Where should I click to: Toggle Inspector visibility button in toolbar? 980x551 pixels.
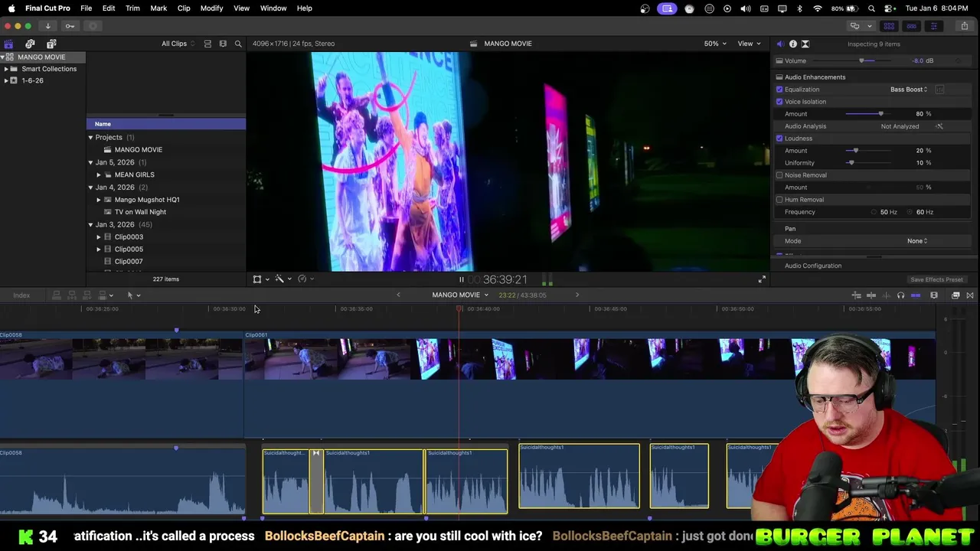pos(933,26)
